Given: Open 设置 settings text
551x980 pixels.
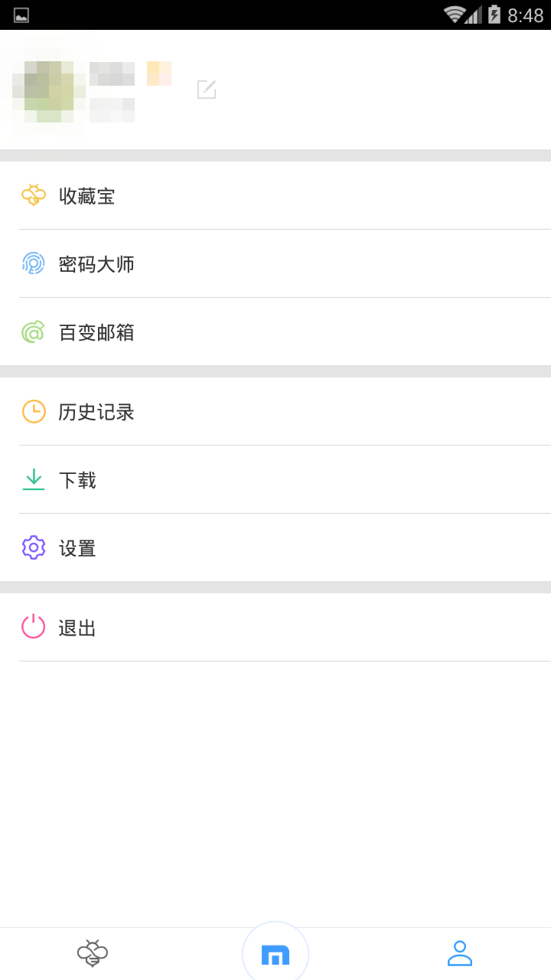Looking at the screenshot, I should click(x=77, y=548).
